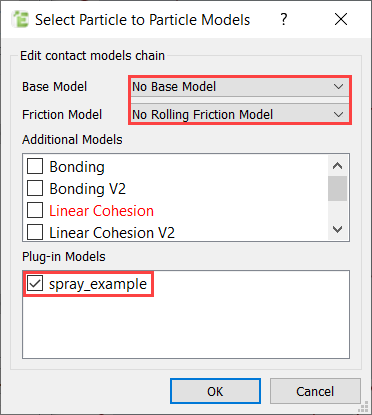372x415 pixels.
Task: Enable the Bonding checkbox
Action: click(x=35, y=166)
